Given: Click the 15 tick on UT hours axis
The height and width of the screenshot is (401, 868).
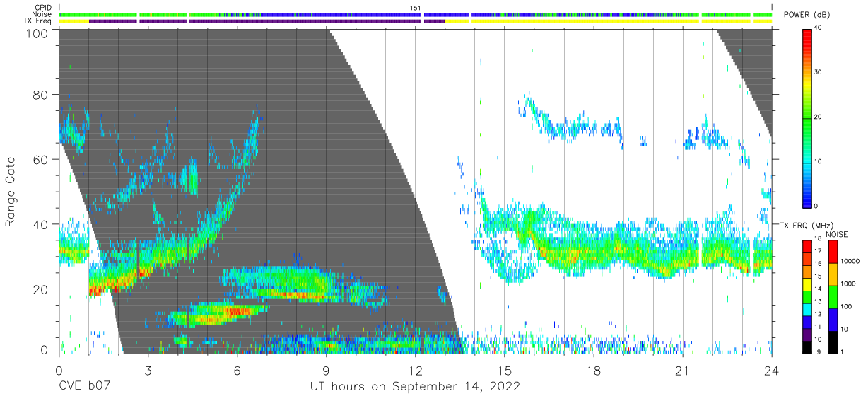Looking at the screenshot, I should tap(505, 370).
